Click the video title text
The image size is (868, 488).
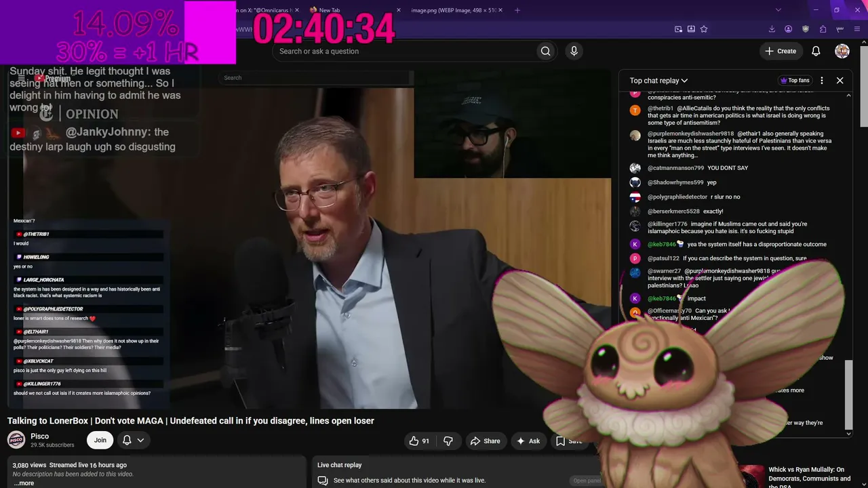191,421
